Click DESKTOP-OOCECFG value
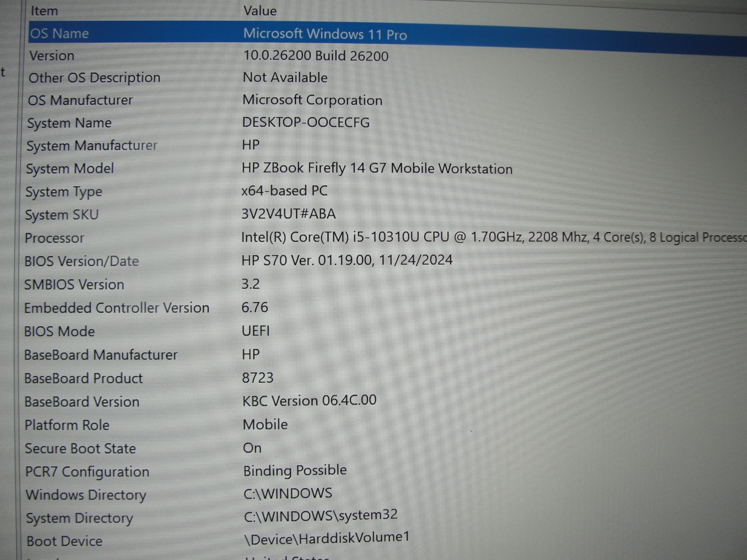Viewport: 747px width, 560px height. point(306,122)
